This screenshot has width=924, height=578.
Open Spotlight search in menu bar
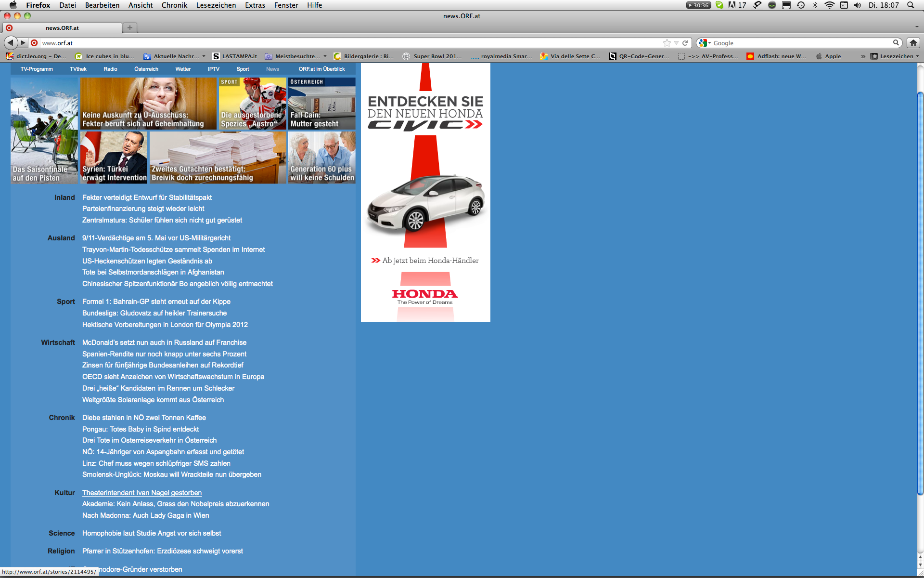click(x=911, y=5)
